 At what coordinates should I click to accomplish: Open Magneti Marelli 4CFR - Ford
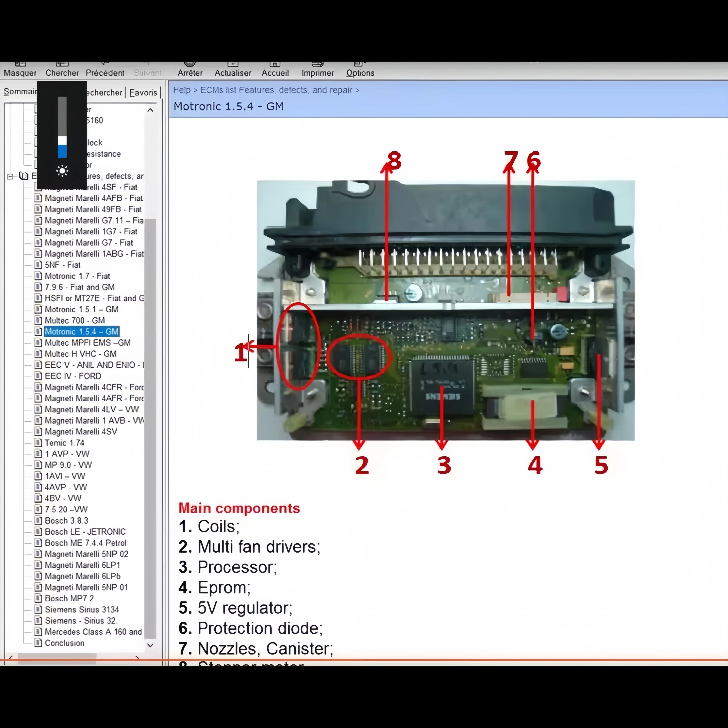click(94, 387)
